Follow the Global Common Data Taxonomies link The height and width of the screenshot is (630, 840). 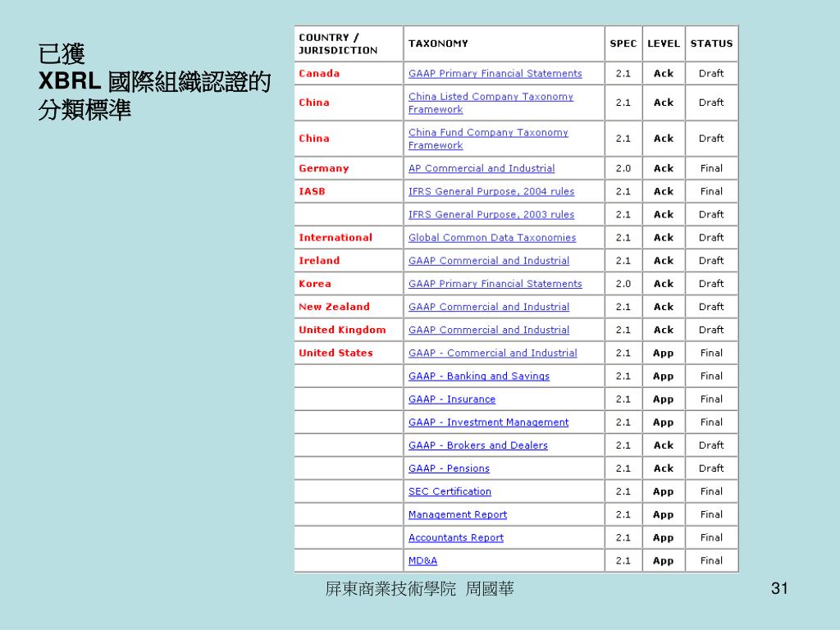point(492,237)
